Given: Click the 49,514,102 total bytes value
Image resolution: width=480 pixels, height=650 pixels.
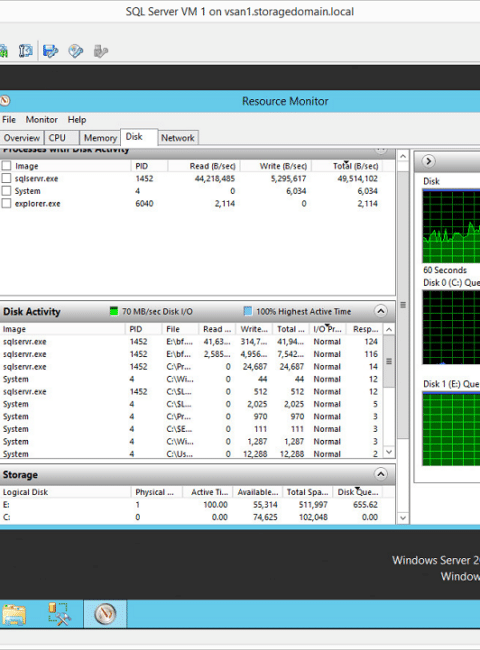Looking at the screenshot, I should (357, 178).
